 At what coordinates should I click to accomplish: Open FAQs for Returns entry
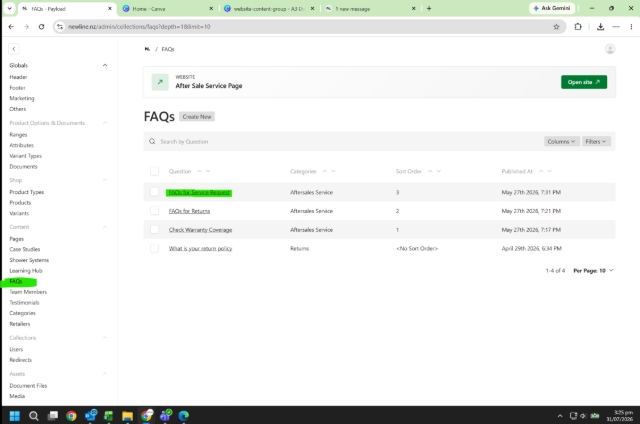[x=189, y=211]
